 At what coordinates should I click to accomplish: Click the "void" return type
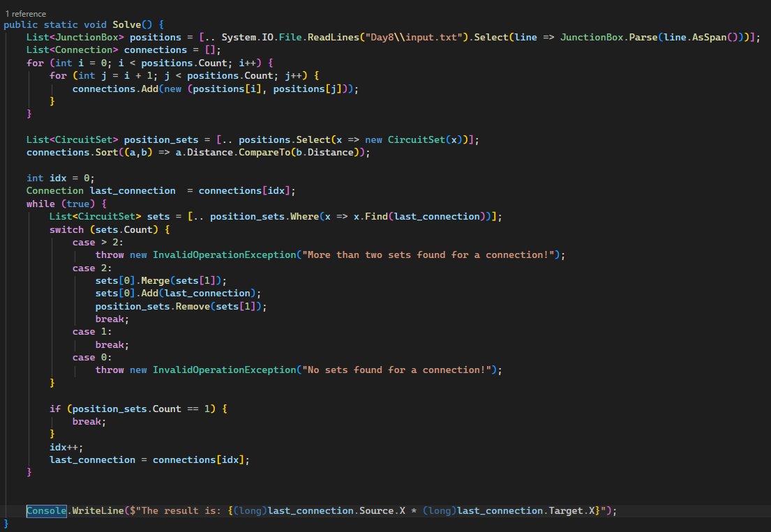click(95, 24)
